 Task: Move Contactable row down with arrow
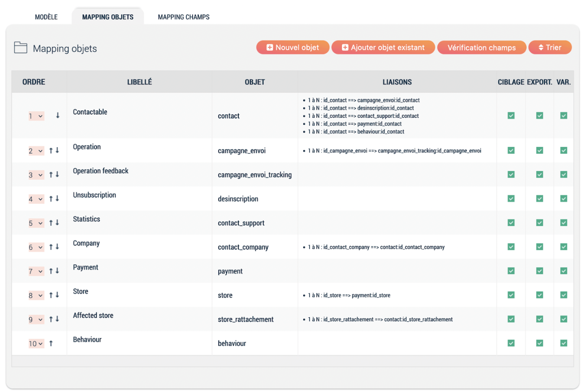click(x=58, y=116)
